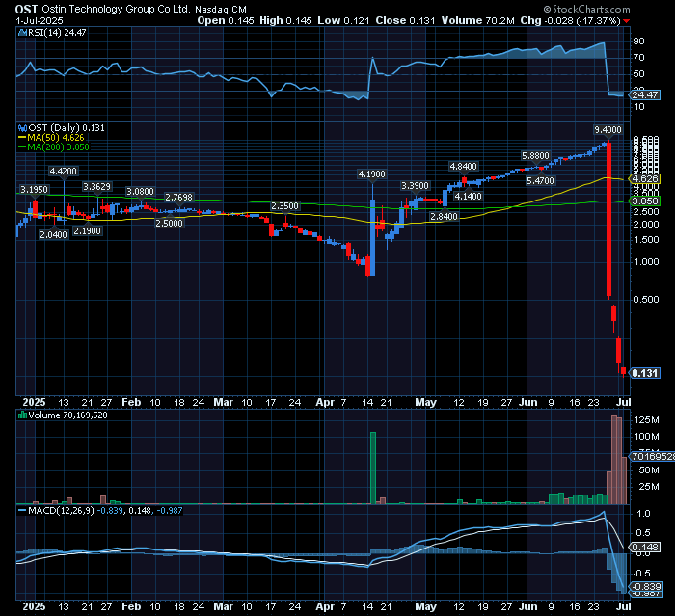Screen dimensions: 675x616
Task: Click the 125M volume axis label
Action: (x=646, y=420)
